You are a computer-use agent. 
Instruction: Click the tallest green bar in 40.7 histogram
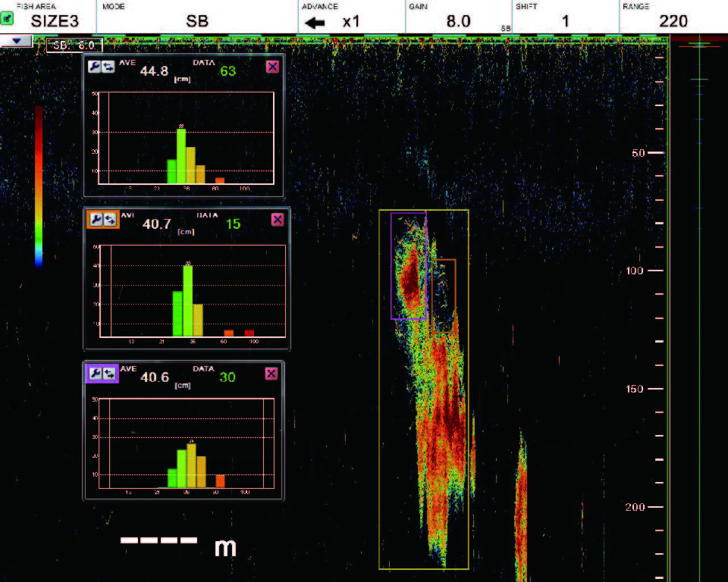187,301
